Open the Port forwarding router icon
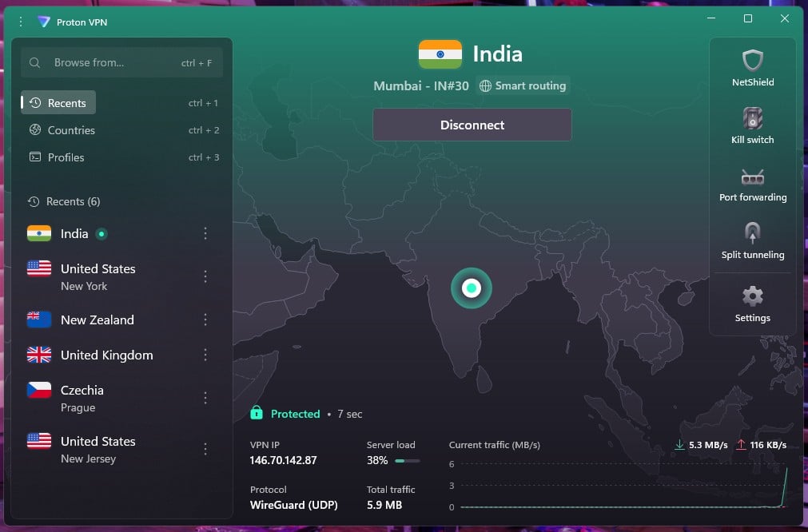The height and width of the screenshot is (532, 808). (x=752, y=177)
